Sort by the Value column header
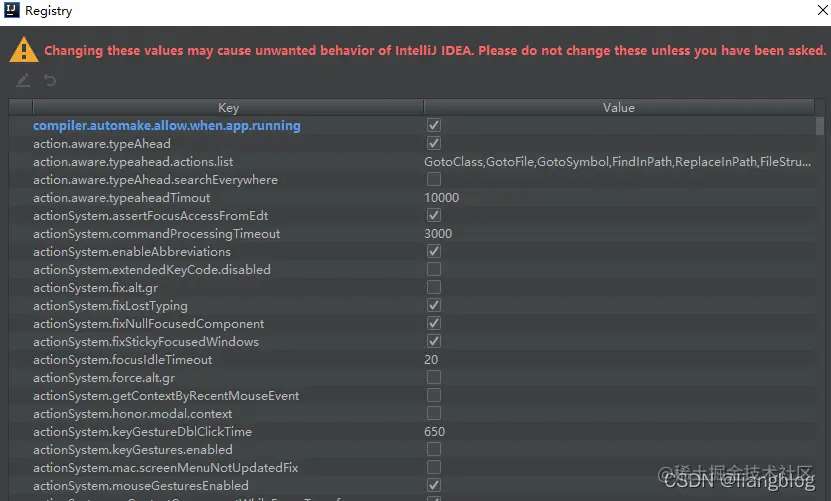Image resolution: width=831 pixels, height=501 pixels. click(618, 108)
